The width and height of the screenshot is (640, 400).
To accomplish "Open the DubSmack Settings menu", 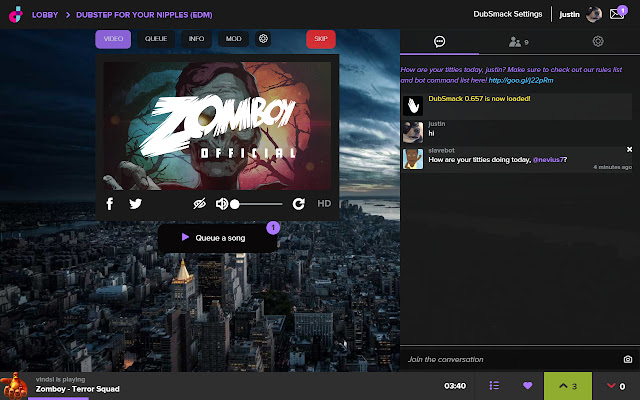I will point(507,14).
